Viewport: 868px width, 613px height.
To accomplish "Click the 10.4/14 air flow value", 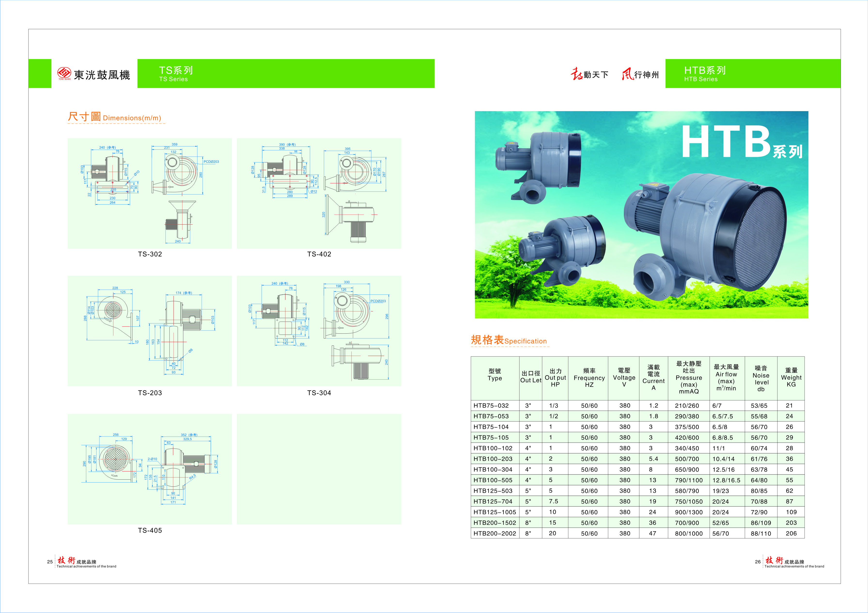I will 723,459.
